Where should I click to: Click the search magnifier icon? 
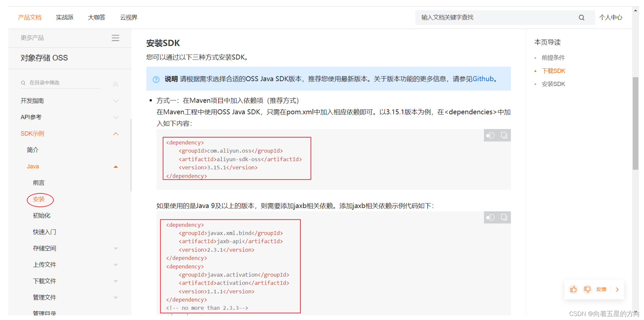(x=582, y=17)
